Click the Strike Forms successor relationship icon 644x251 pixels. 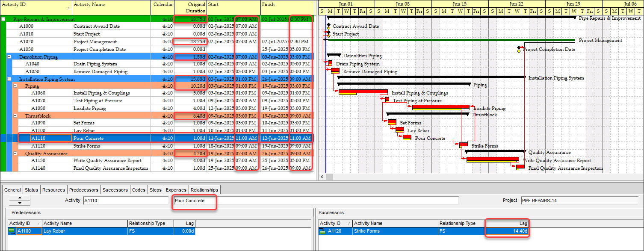coord(322,231)
